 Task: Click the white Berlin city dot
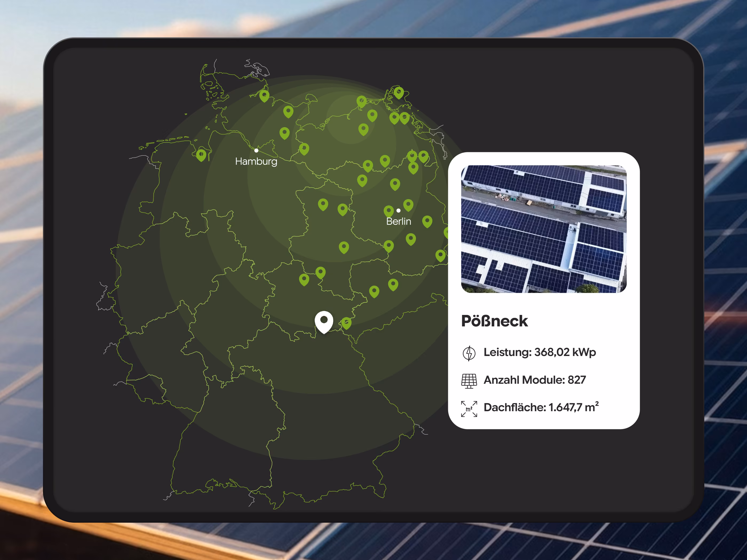coord(399,211)
